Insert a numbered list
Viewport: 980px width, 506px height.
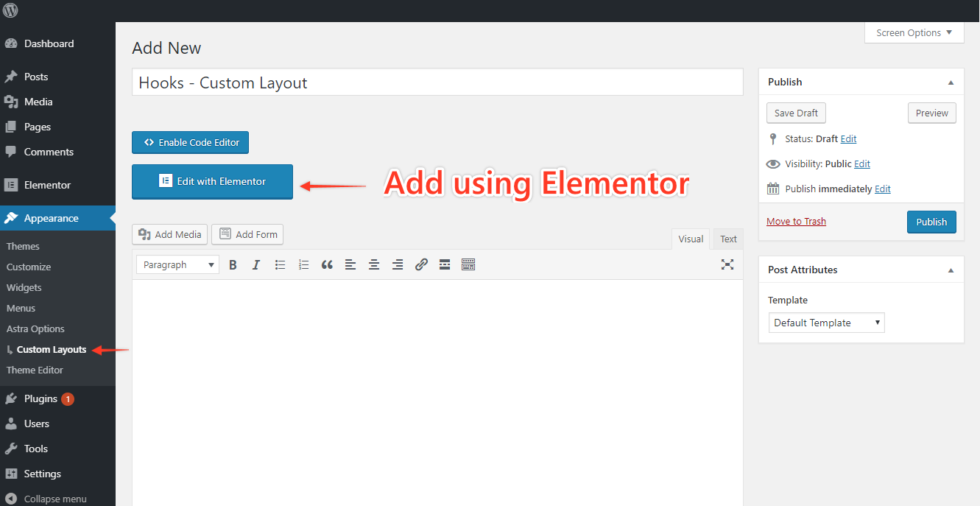303,264
